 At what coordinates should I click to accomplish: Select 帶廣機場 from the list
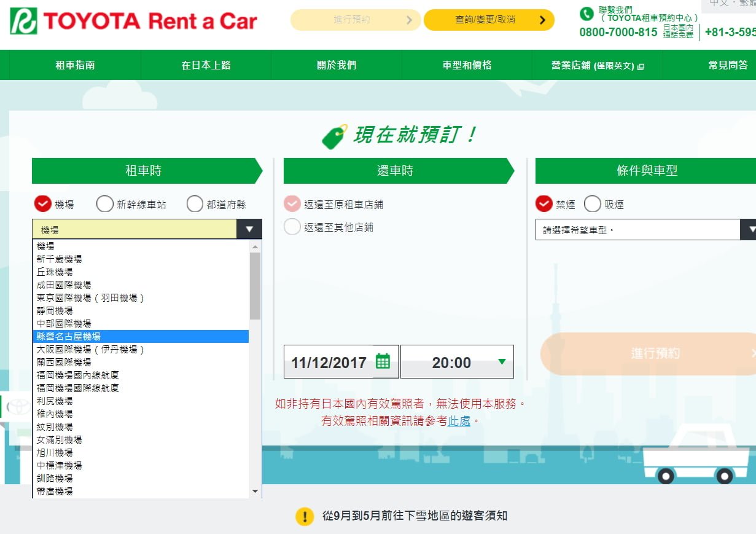[141, 492]
